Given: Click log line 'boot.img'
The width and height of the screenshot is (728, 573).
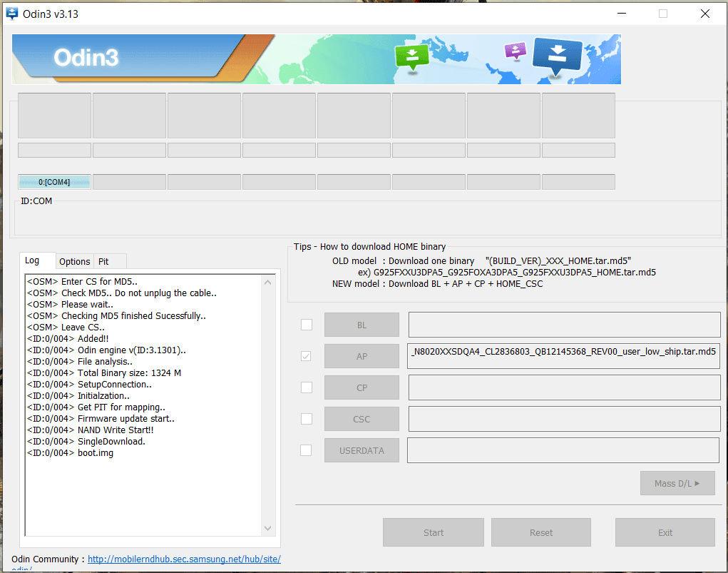Looking at the screenshot, I should (x=70, y=452).
